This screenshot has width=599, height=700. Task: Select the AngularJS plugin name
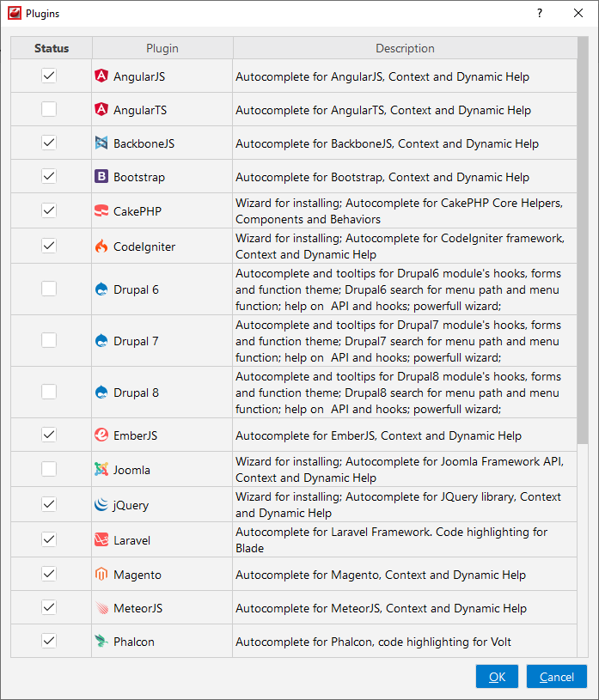click(x=139, y=76)
